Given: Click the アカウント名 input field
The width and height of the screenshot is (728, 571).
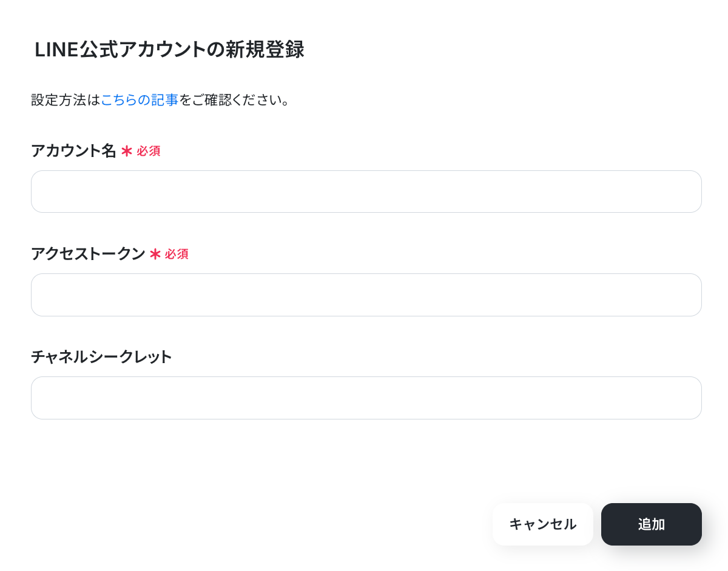Looking at the screenshot, I should click(366, 192).
